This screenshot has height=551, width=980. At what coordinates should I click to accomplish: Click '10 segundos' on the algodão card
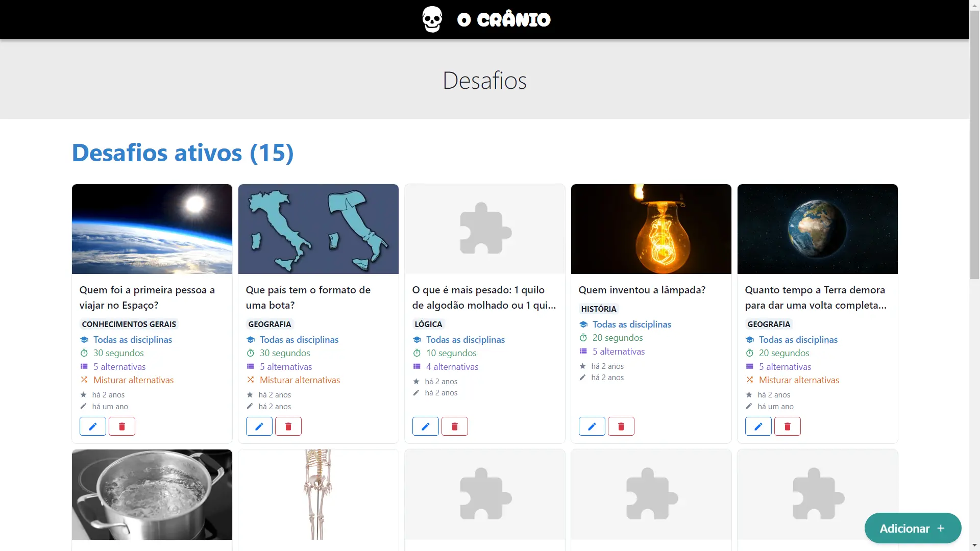click(x=451, y=353)
